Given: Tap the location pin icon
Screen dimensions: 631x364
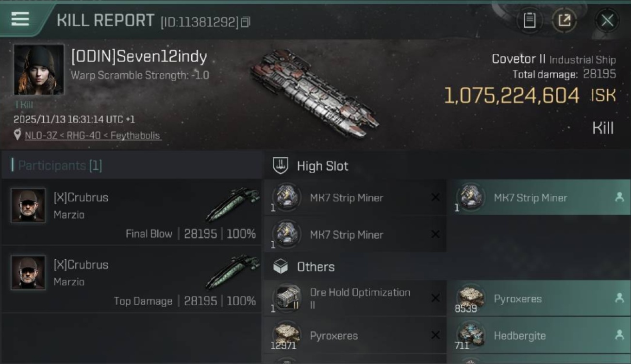Looking at the screenshot, I should coord(18,135).
